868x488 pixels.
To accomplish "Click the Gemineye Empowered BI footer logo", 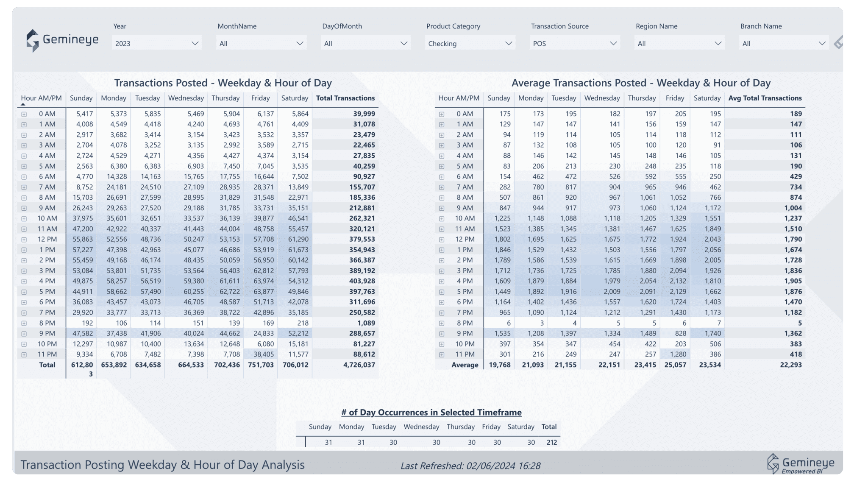I will coord(800,464).
